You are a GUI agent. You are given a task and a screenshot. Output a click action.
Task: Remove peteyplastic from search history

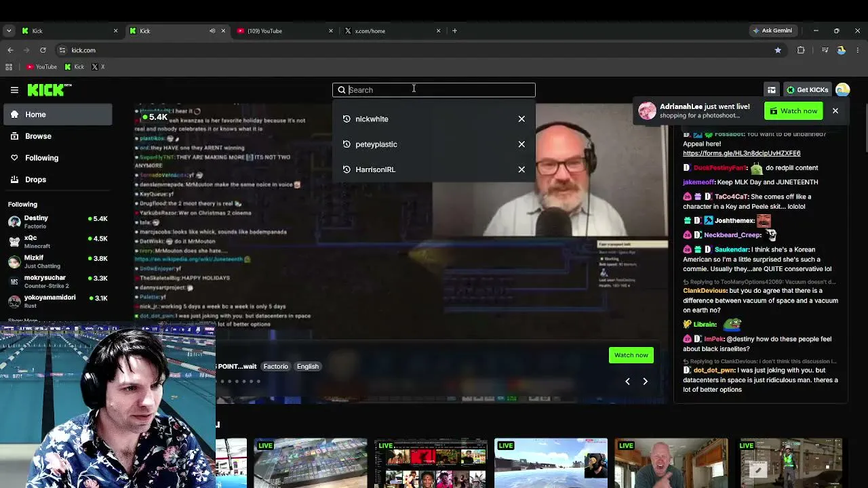[x=521, y=144]
